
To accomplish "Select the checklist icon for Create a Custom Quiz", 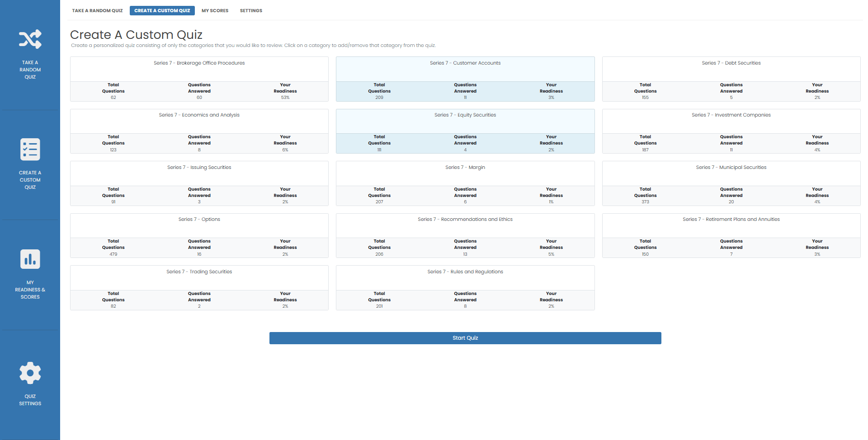I will click(30, 149).
